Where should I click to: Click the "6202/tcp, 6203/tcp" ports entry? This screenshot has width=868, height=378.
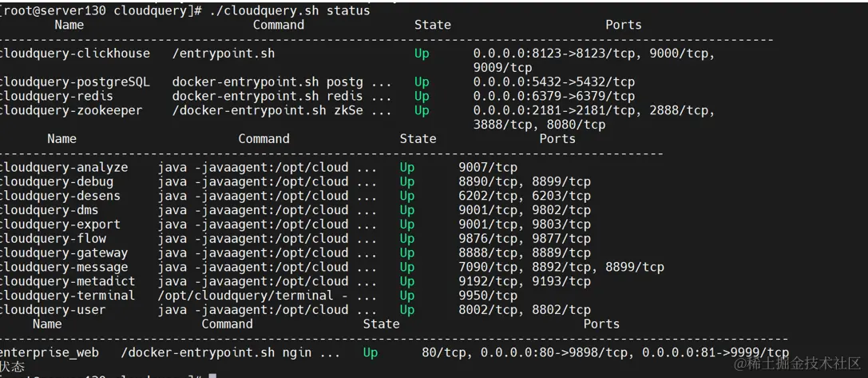tap(525, 196)
